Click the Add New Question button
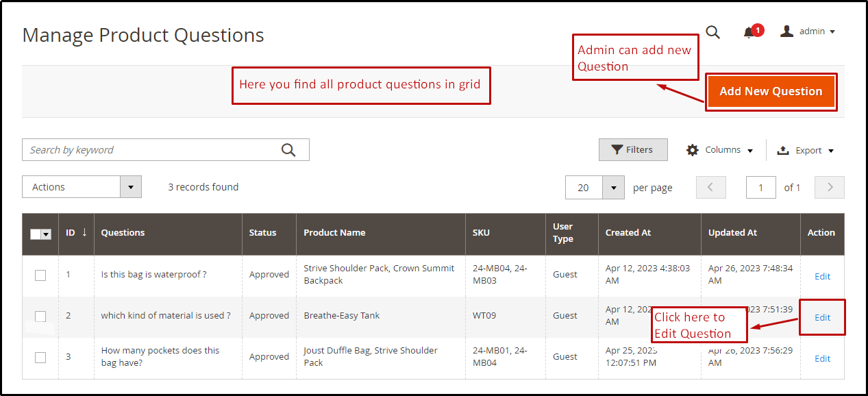 pyautogui.click(x=771, y=90)
